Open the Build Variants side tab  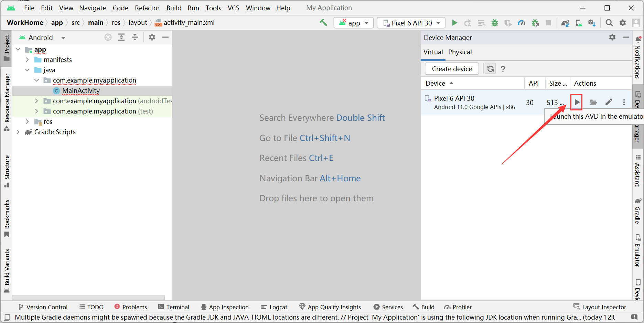[7, 271]
